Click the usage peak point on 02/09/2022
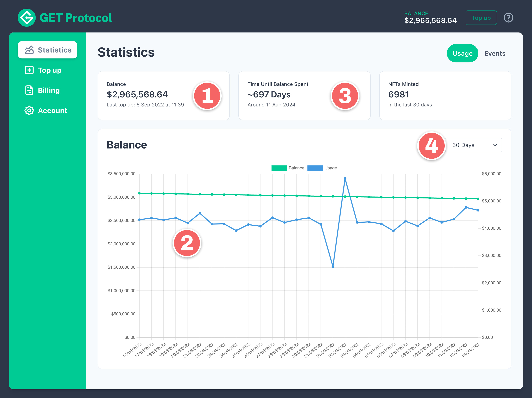 tap(345, 178)
